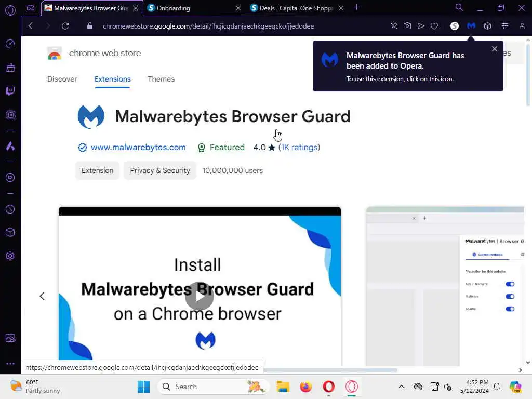Image resolution: width=532 pixels, height=399 pixels.
Task: Click the taskbar Search box
Action: pos(213,387)
